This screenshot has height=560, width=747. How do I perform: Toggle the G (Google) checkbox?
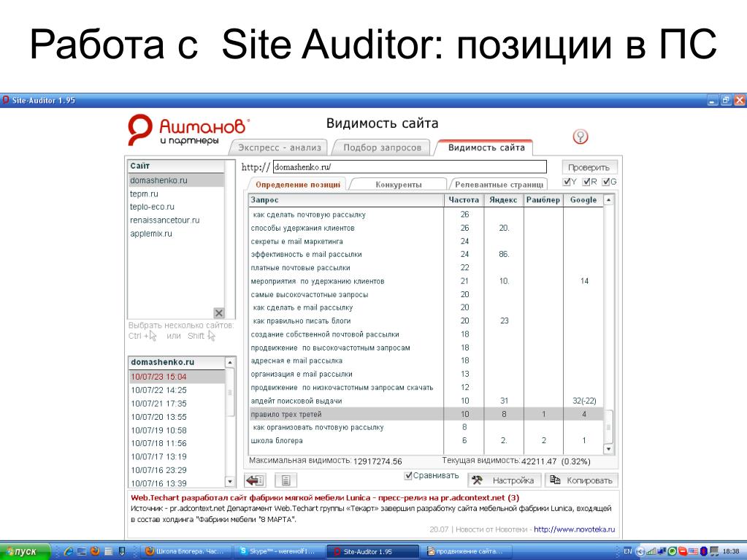(606, 182)
